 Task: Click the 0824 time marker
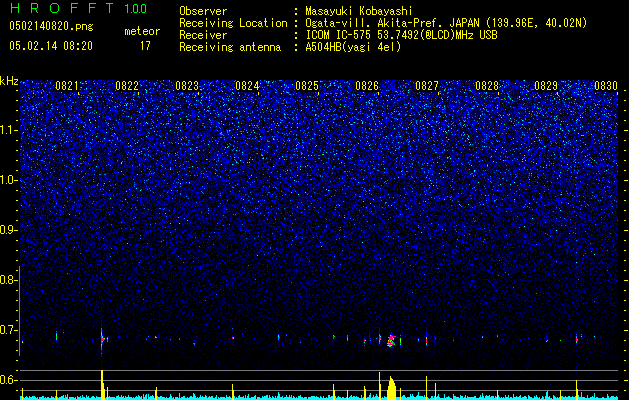click(247, 86)
